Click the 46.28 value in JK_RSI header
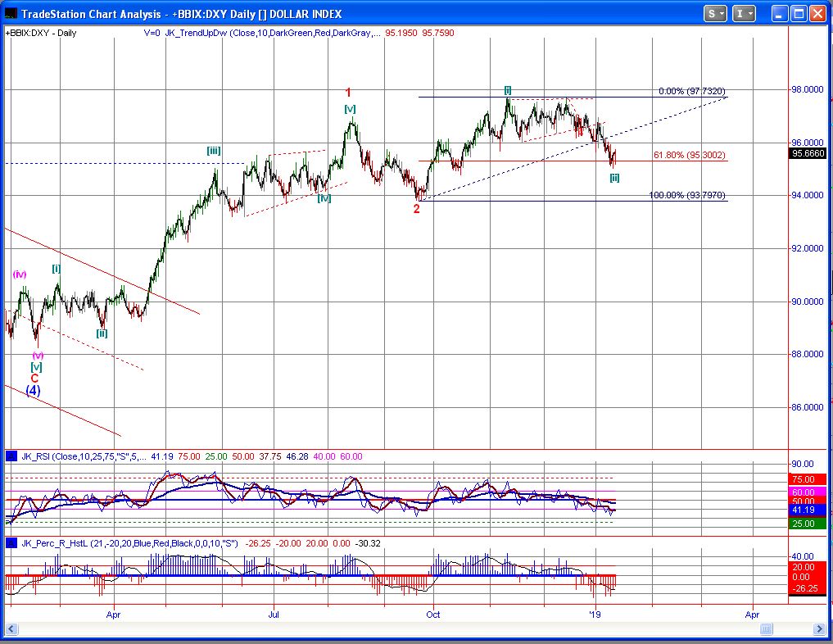Viewport: 833px width, 644px height. tap(297, 456)
